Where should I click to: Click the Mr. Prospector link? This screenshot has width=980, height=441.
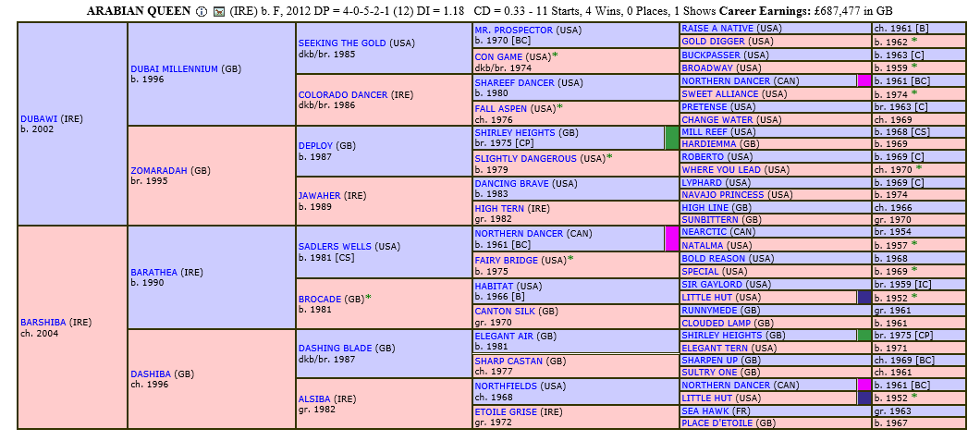tap(515, 30)
